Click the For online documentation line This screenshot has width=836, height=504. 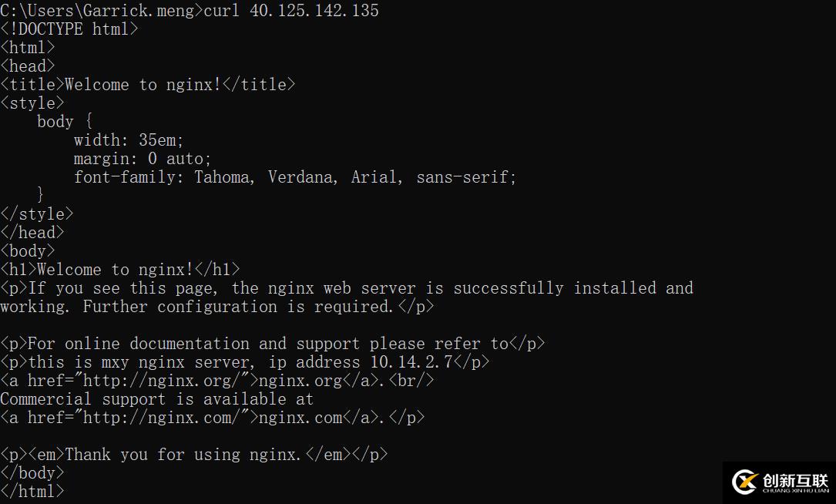pyautogui.click(x=273, y=344)
